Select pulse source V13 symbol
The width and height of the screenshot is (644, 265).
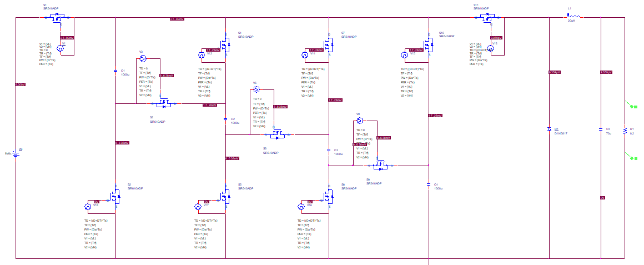202,54
